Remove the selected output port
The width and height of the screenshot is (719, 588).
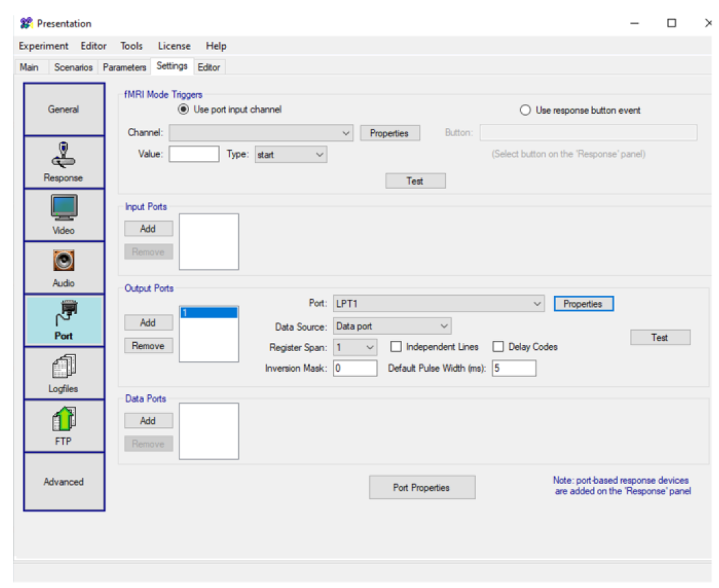[x=148, y=346]
